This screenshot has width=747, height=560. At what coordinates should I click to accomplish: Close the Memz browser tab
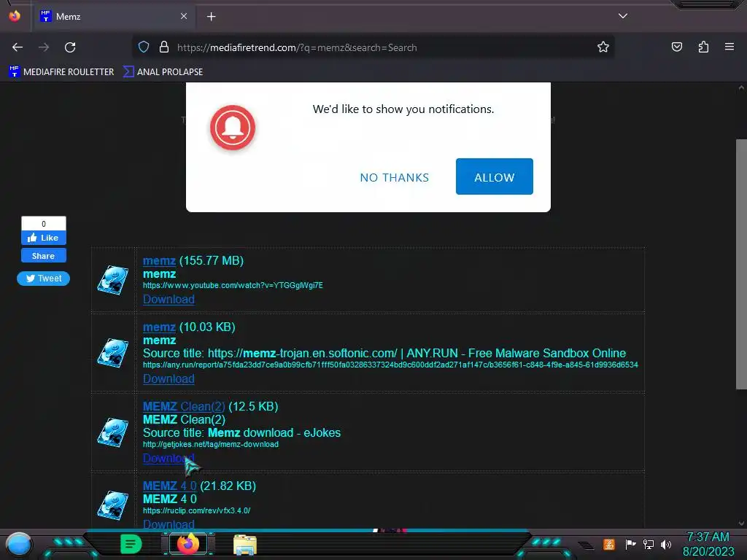pos(184,16)
